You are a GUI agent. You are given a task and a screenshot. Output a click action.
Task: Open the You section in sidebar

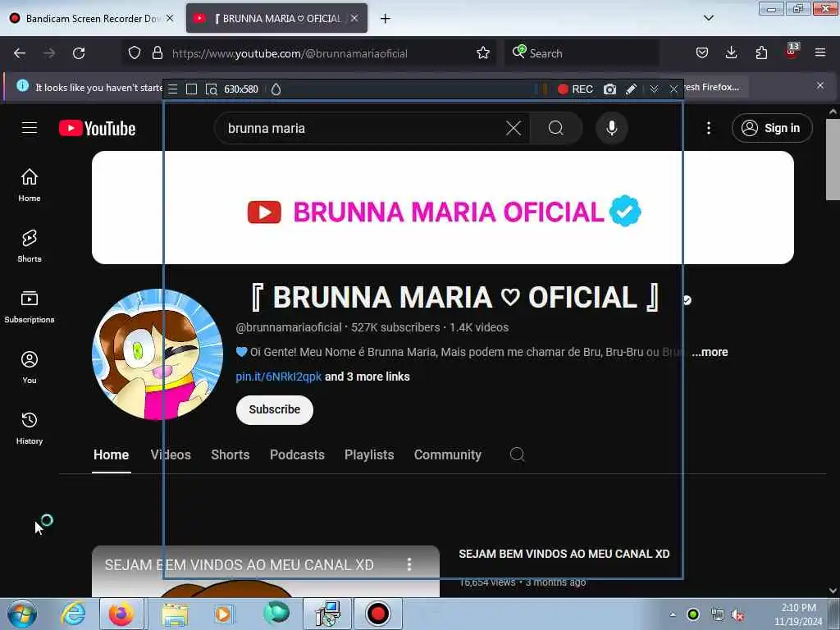coord(30,367)
